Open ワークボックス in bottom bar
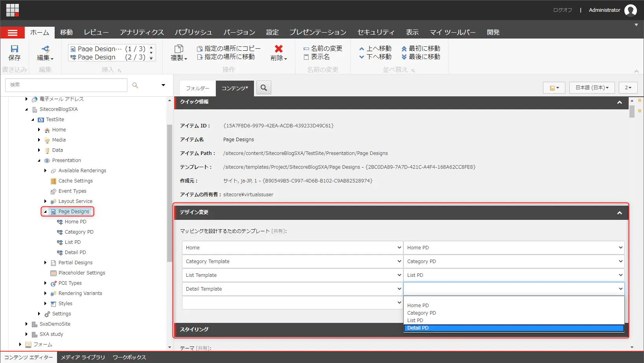Image resolution: width=644 pixels, height=363 pixels. point(129,357)
